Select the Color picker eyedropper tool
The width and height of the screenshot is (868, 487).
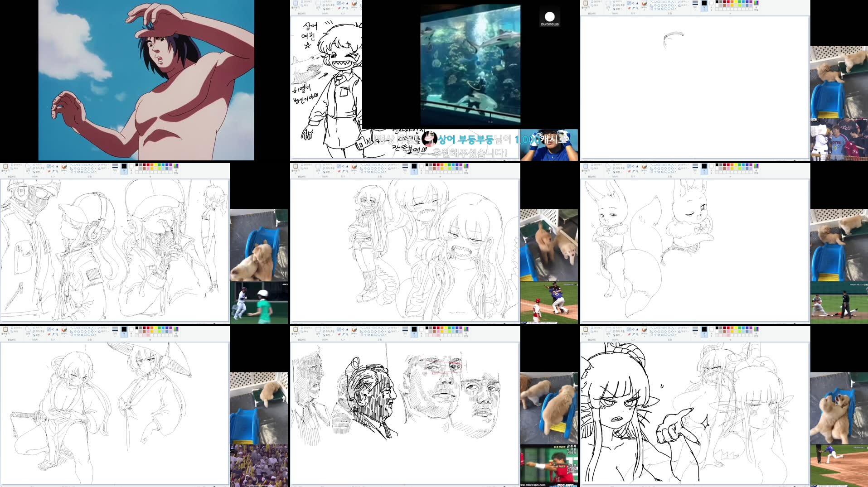634,171
